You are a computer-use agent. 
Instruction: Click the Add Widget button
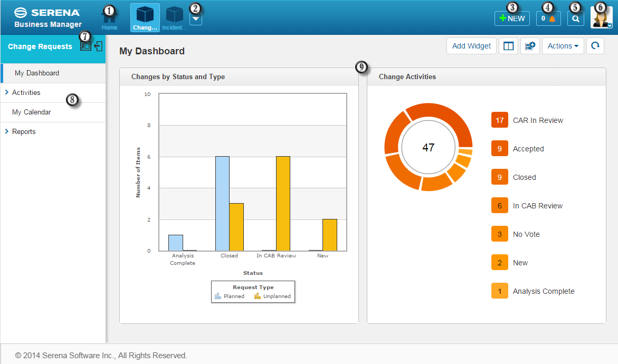(x=471, y=46)
